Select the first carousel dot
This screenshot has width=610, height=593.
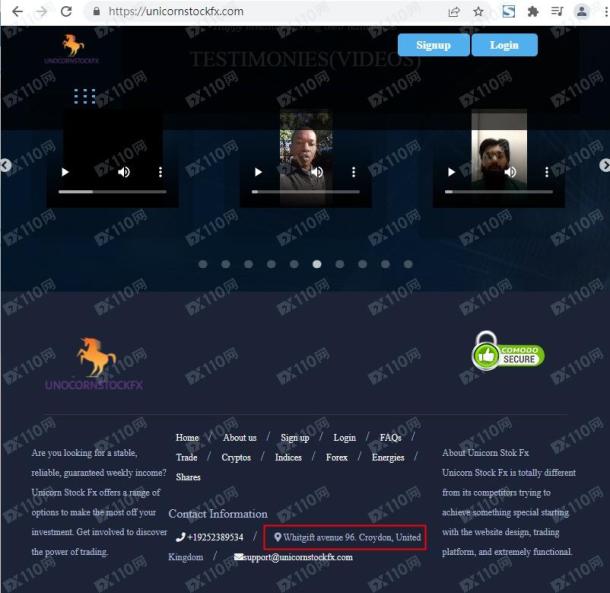pos(203,264)
